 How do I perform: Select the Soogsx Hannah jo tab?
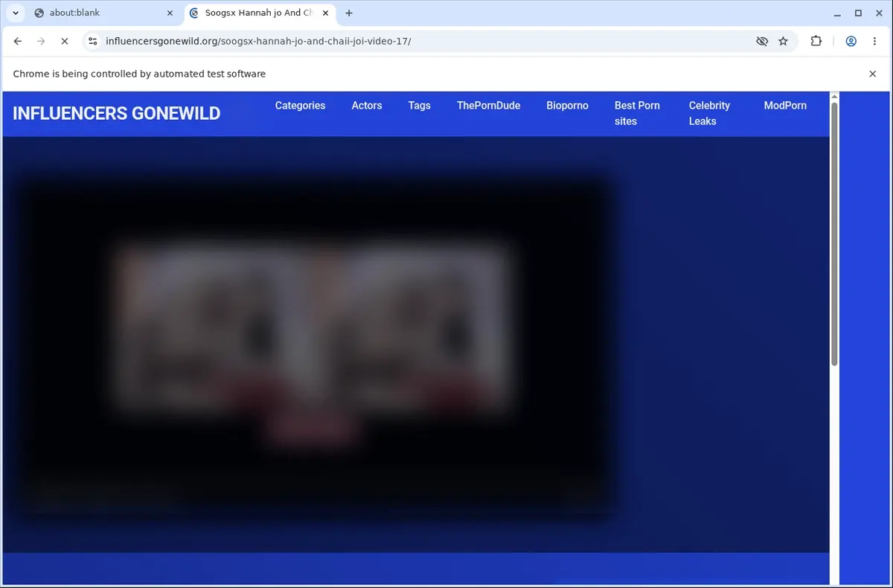pyautogui.click(x=259, y=13)
